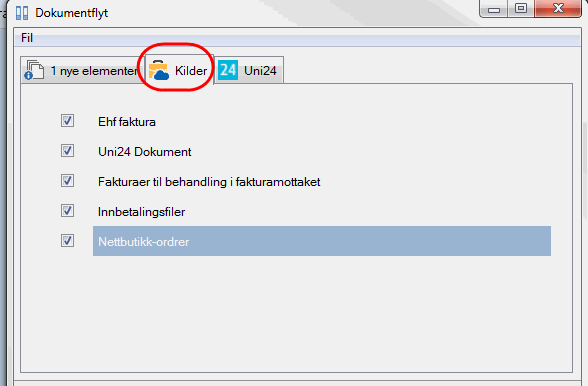
Task: Close the Dokumentflyt window
Action: point(558,8)
